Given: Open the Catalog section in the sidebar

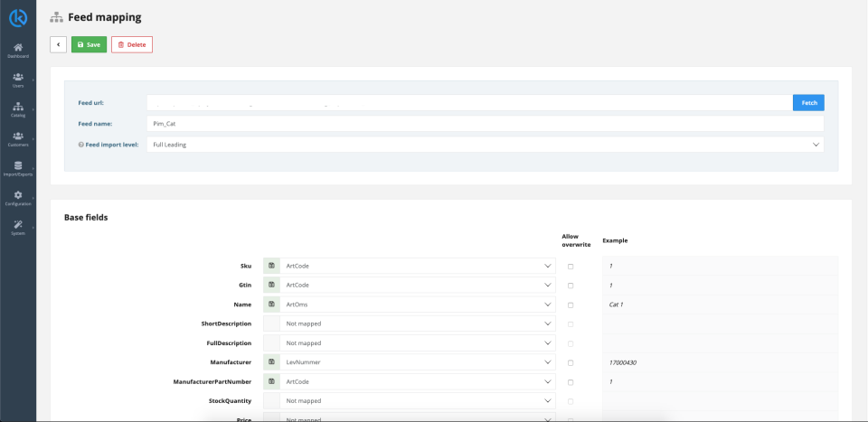Looking at the screenshot, I should tap(18, 109).
